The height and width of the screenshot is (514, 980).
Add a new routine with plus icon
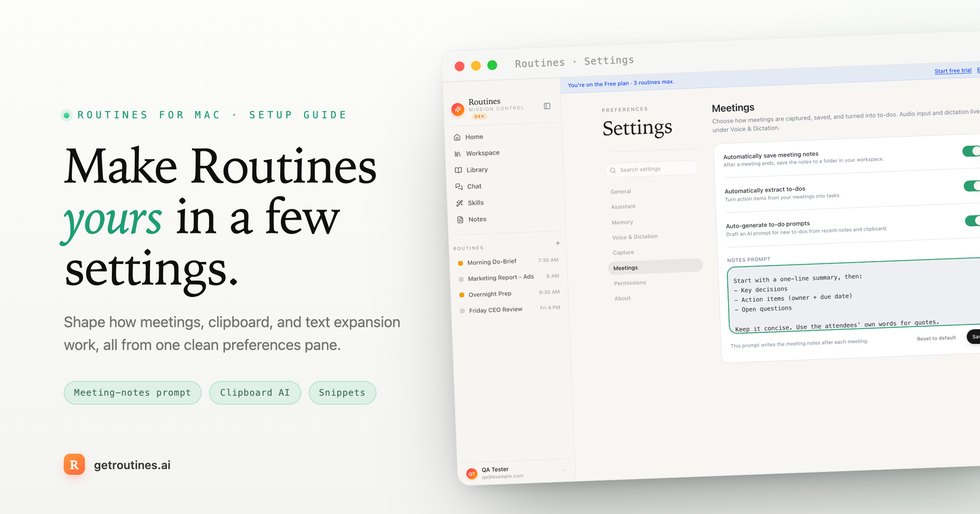pos(558,243)
